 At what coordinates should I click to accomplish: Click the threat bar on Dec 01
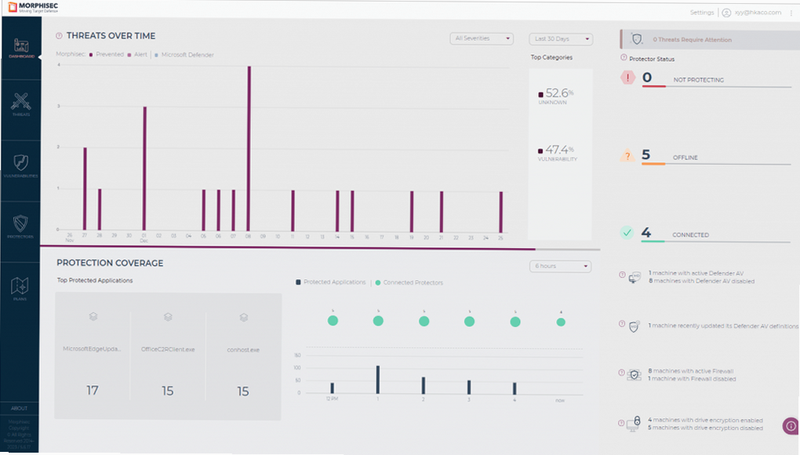point(144,168)
